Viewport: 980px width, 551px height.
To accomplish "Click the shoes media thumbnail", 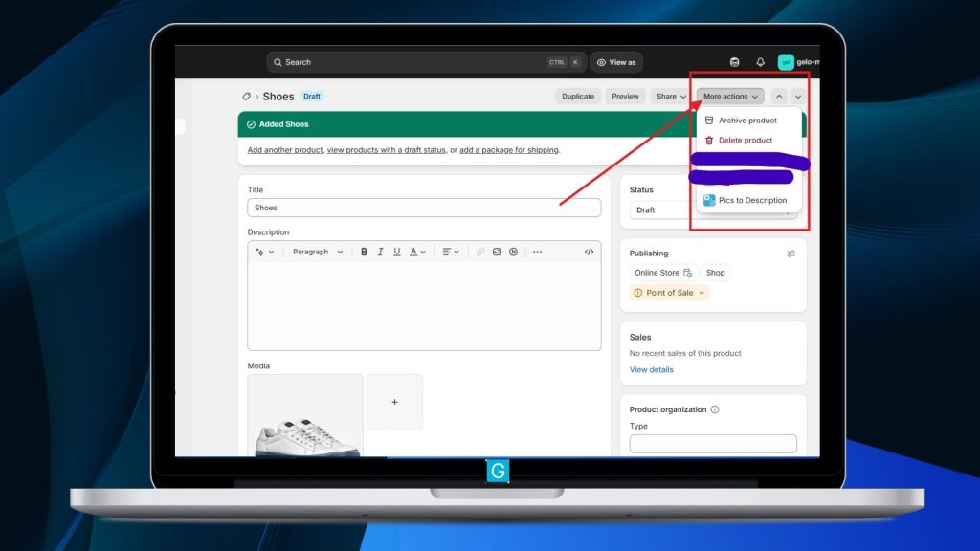I will tap(305, 415).
